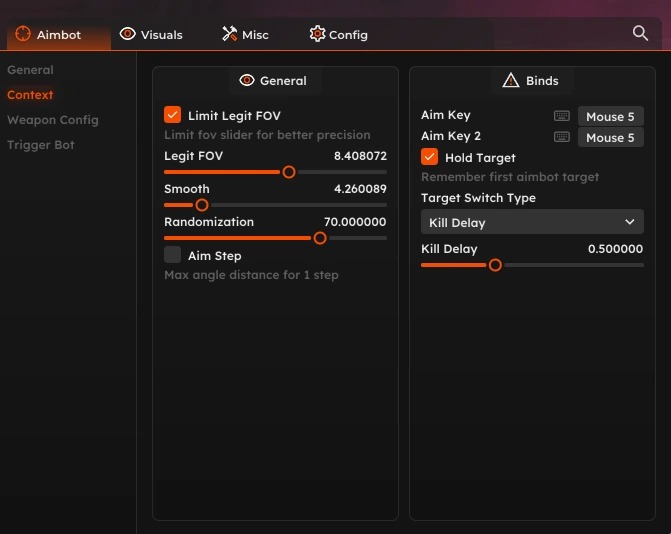This screenshot has height=534, width=671.
Task: Disable the Hold Target checkbox
Action: (430, 157)
